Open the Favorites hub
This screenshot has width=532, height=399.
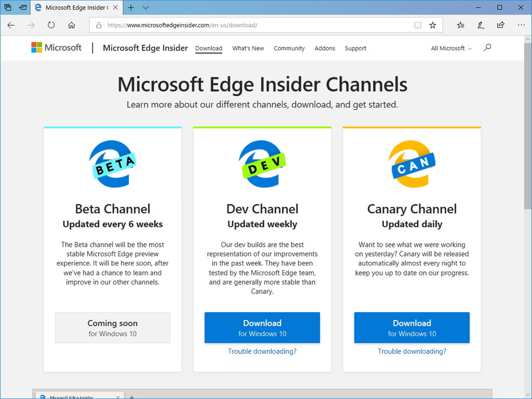pos(460,24)
